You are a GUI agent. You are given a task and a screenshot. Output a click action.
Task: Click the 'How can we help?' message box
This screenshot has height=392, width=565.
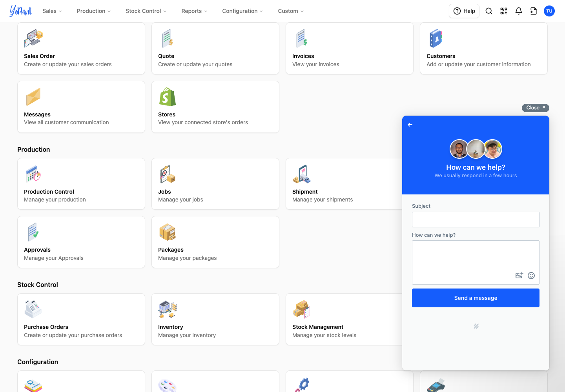476,262
